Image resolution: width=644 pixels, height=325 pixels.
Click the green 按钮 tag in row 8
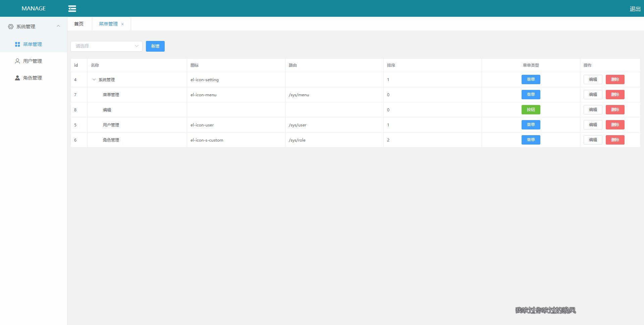coord(531,110)
